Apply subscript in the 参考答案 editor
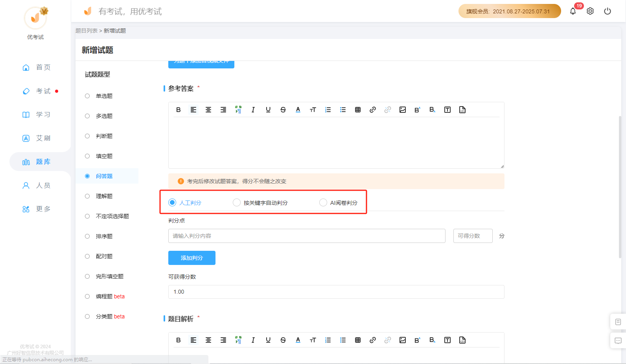This screenshot has width=626, height=364. pyautogui.click(x=433, y=110)
